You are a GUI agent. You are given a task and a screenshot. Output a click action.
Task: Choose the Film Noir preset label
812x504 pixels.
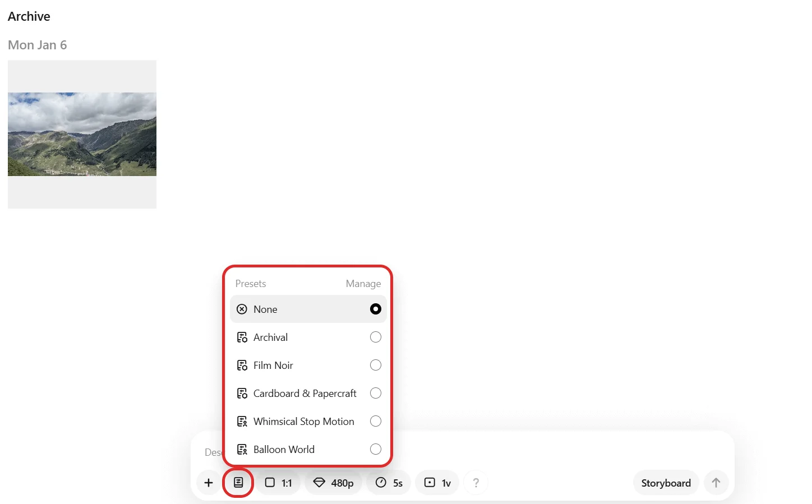coord(273,366)
